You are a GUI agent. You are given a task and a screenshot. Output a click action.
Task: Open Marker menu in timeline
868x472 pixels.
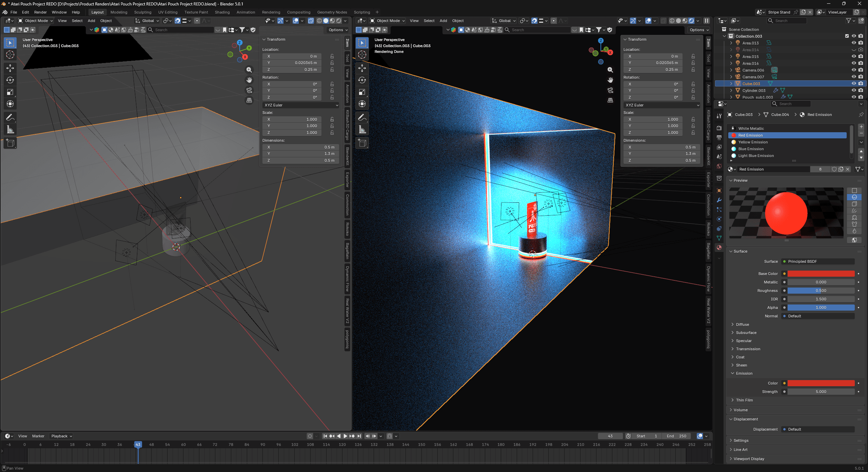(x=38, y=436)
